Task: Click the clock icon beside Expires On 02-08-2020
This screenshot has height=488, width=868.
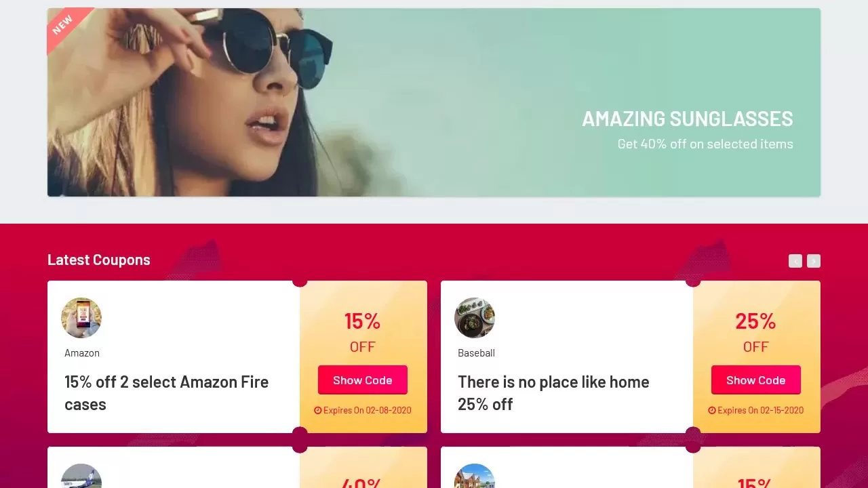Action: 317,410
